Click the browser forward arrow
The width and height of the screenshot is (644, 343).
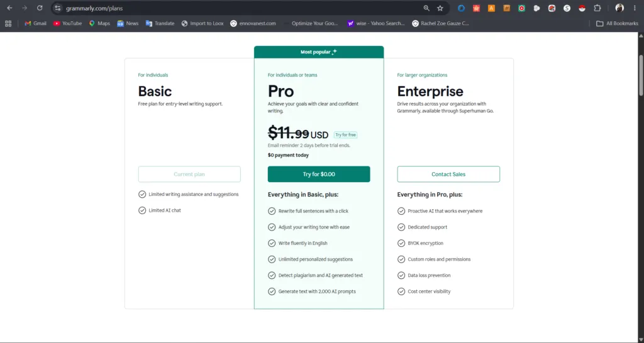pyautogui.click(x=25, y=8)
